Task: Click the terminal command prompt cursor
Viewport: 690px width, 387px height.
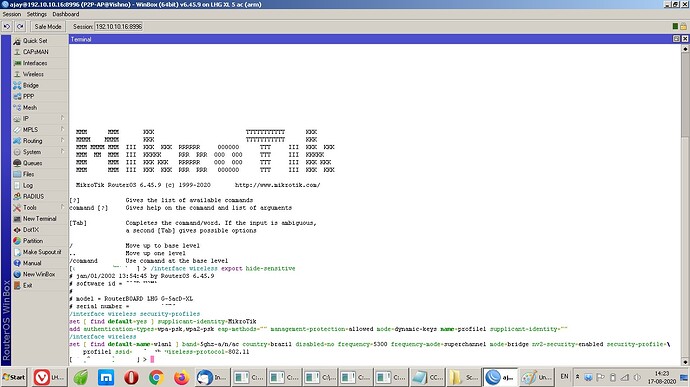Action: (x=152, y=359)
